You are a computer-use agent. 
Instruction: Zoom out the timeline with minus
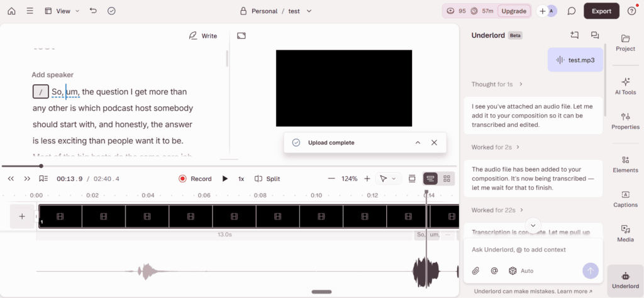331,179
